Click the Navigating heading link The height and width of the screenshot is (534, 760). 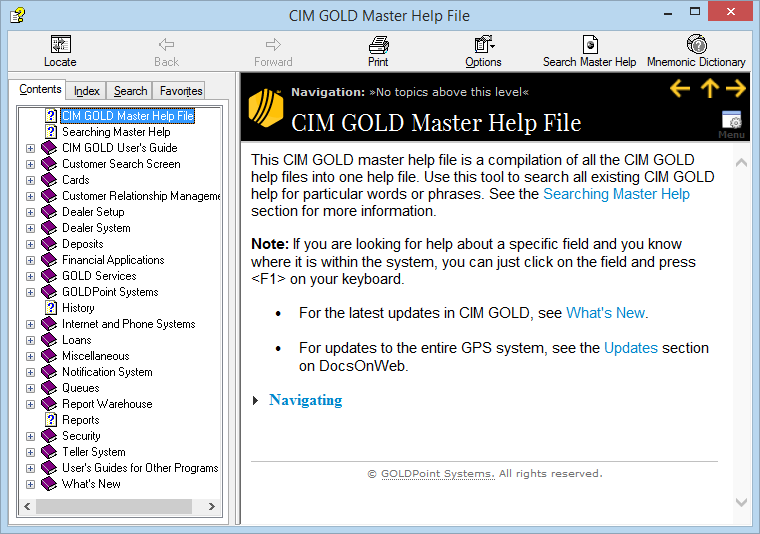[305, 400]
